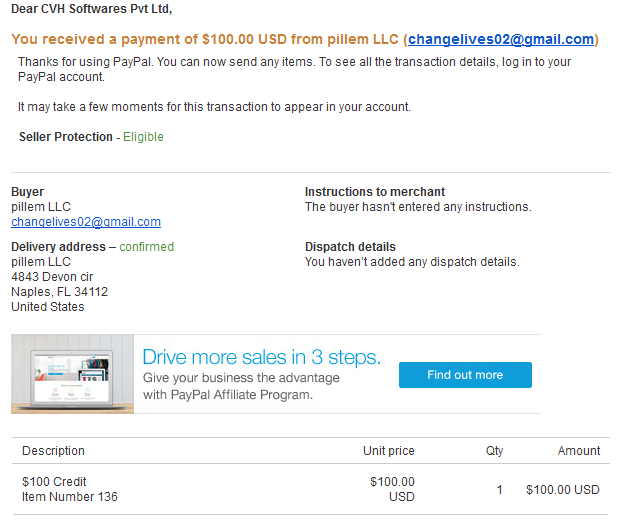Viewport: 622px width, 521px height.
Task: Click the Instructions to merchant heading
Action: point(375,192)
